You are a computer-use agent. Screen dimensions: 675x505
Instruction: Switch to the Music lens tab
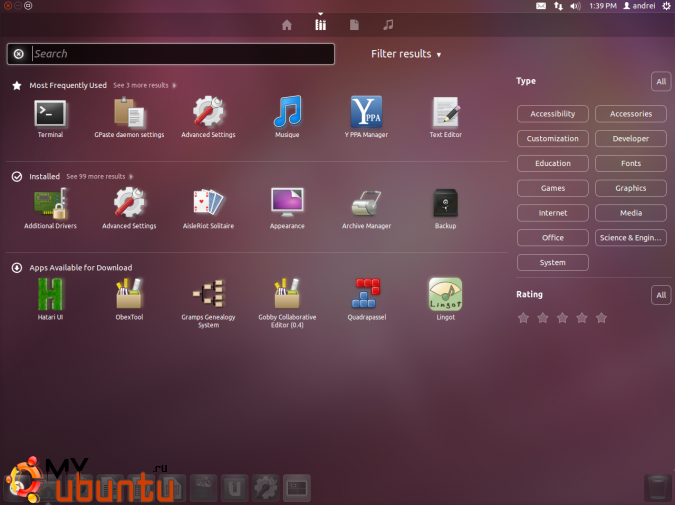point(387,24)
